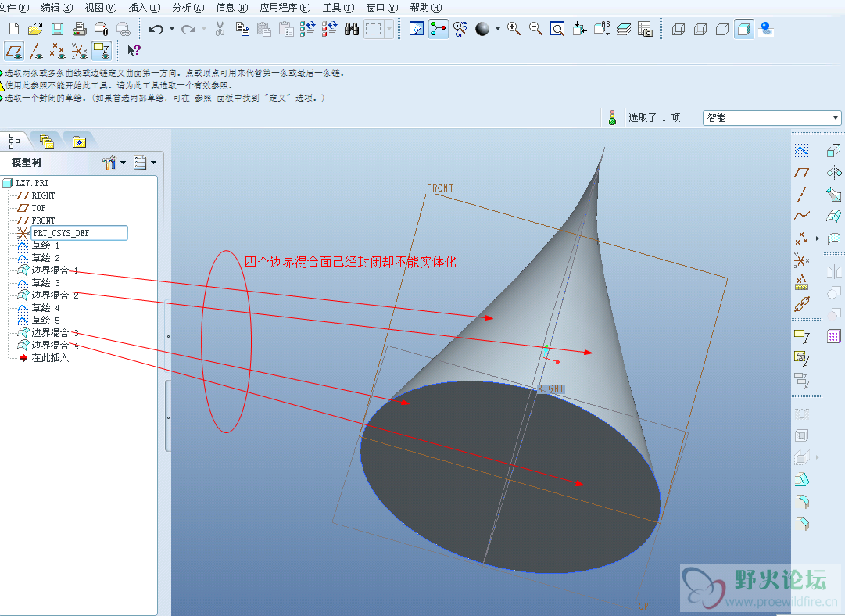
Task: Select 边界混合 4 feature
Action: pyautogui.click(x=55, y=345)
